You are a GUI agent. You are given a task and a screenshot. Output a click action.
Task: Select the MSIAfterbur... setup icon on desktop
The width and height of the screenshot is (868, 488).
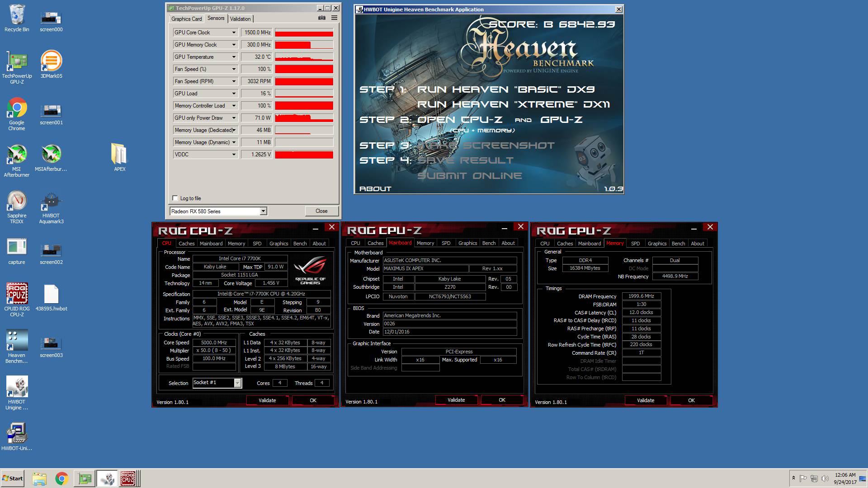coord(51,158)
